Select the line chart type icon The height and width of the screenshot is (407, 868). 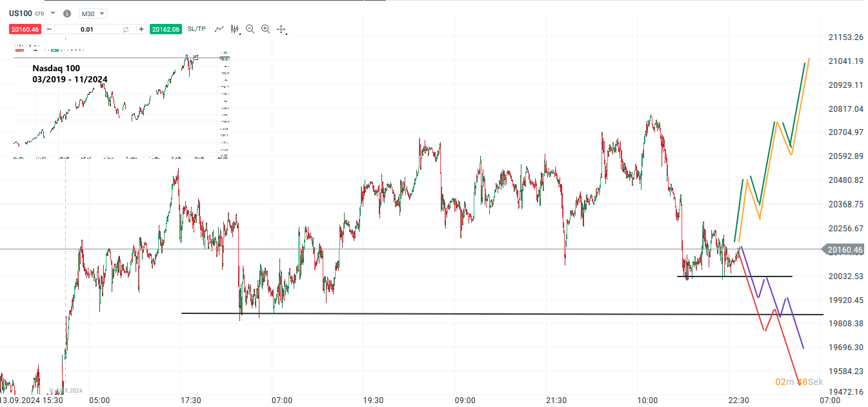click(218, 28)
